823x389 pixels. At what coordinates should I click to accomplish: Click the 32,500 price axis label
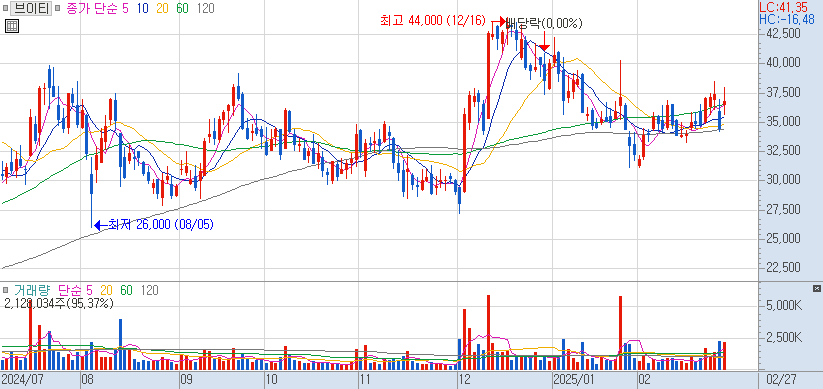(x=784, y=151)
